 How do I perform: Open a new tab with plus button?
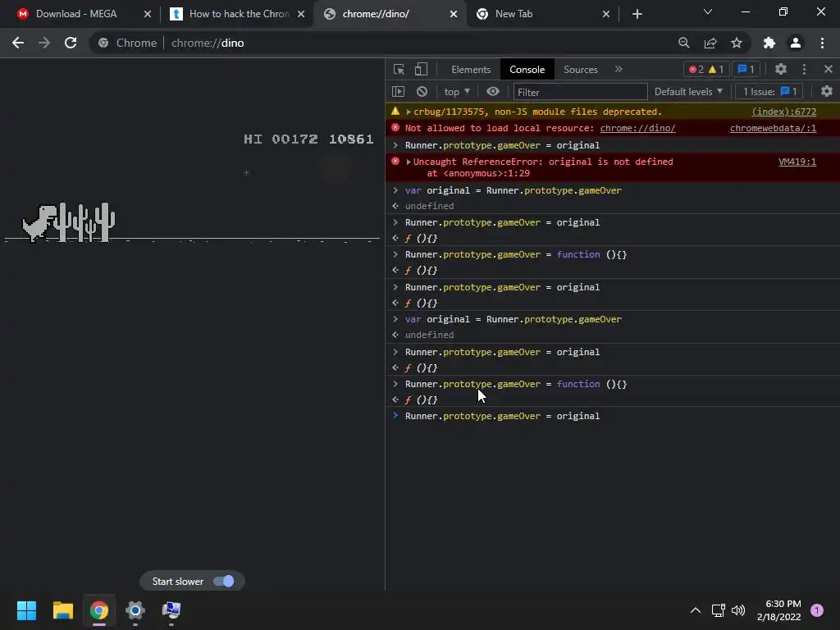point(637,14)
